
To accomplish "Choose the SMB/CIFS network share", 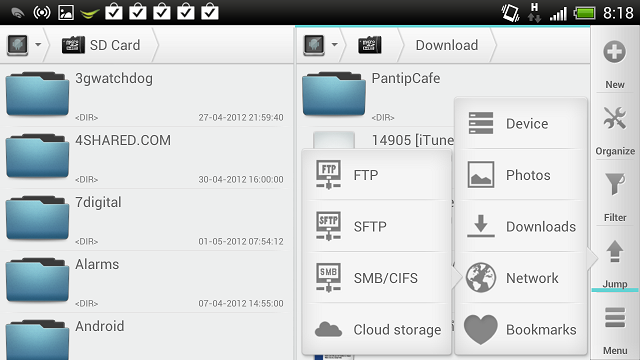I will tap(376, 278).
